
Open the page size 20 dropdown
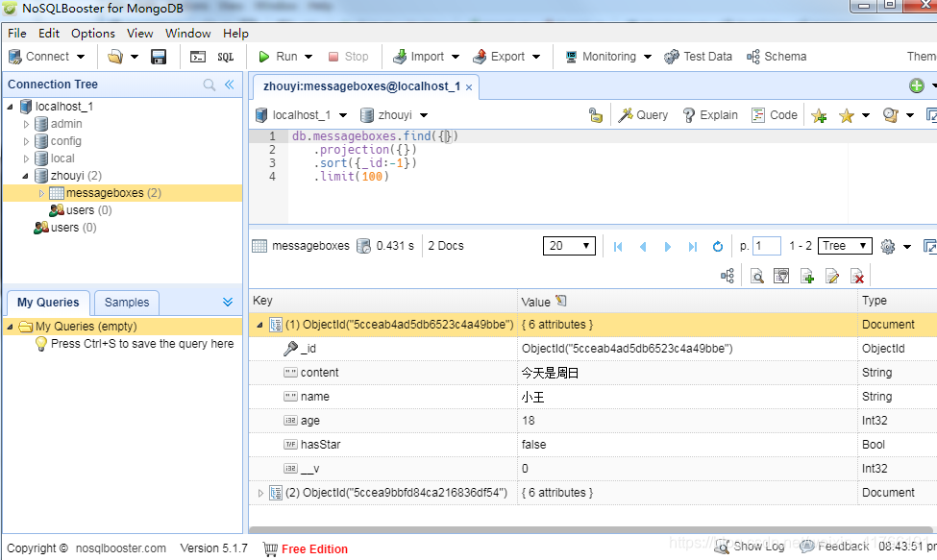[x=569, y=246]
